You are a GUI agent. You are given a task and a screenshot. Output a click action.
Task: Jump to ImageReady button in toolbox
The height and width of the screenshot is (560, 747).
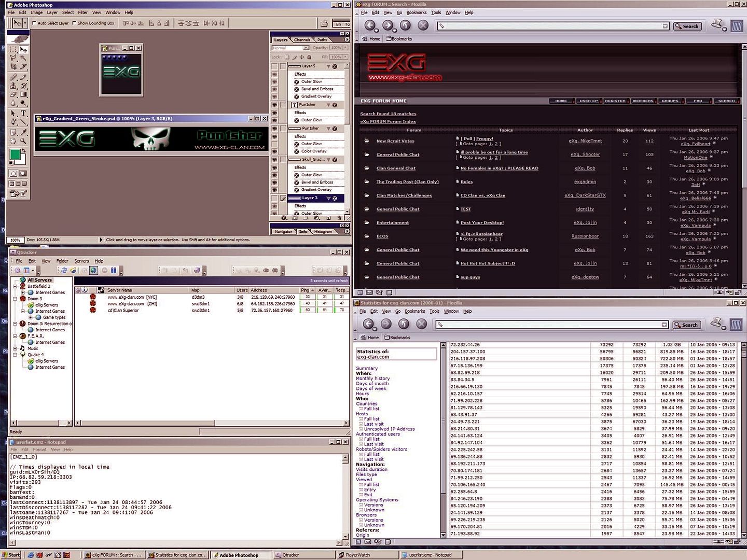[18, 194]
